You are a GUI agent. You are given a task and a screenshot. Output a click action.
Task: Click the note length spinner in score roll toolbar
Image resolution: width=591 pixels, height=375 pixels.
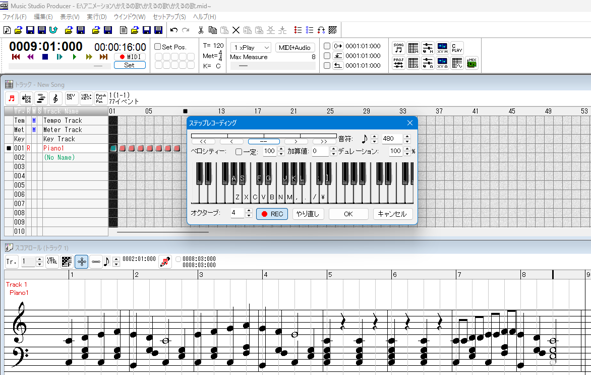(x=116, y=262)
